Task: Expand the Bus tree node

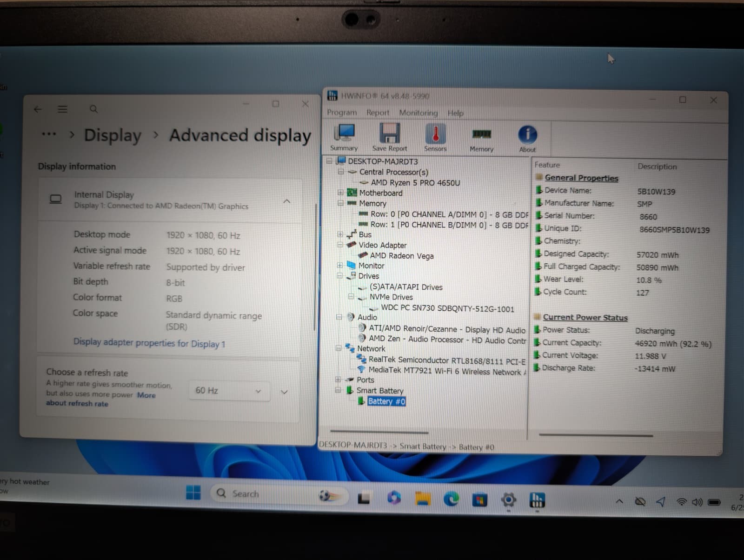Action: (x=340, y=234)
